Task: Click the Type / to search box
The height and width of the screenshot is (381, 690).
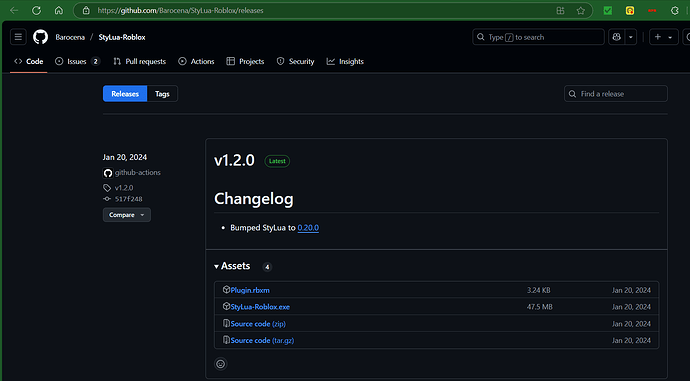Action: (538, 37)
